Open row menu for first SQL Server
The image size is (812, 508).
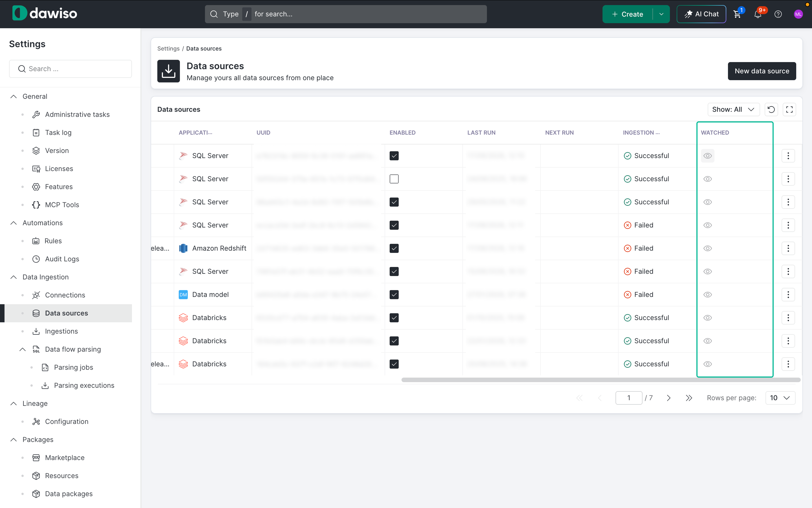pos(788,156)
